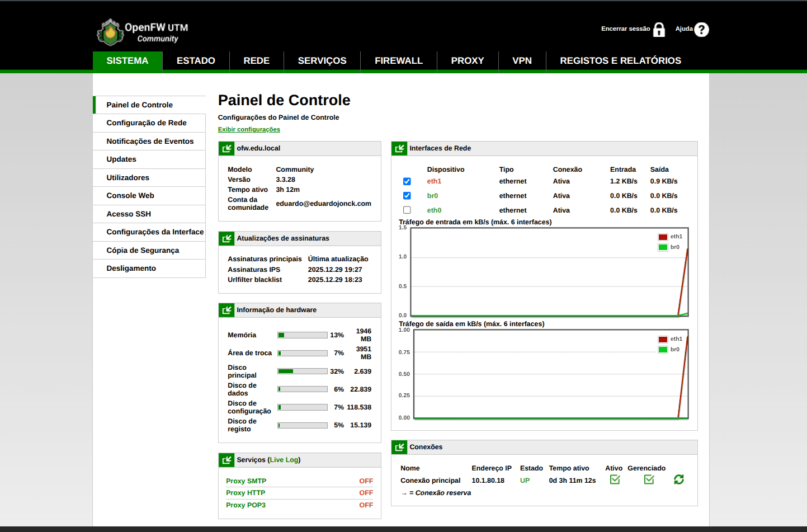807x532 pixels.
Task: Click the Proxy HTTP service link
Action: 246,493
